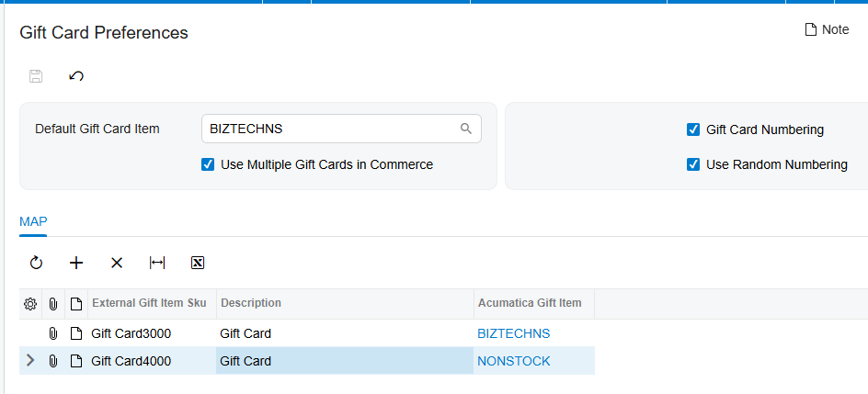Click the Save disk icon
Viewport: 868px width, 394px height.
pos(36,76)
